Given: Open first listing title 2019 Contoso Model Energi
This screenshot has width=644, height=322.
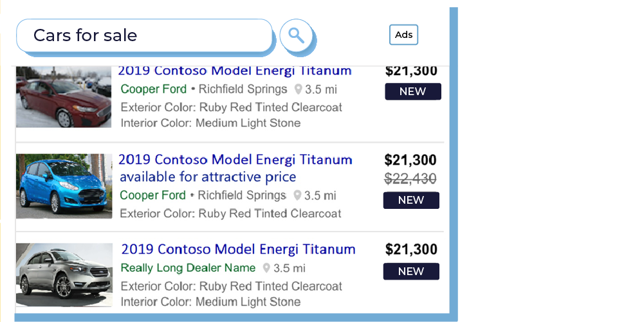Looking at the screenshot, I should point(235,71).
